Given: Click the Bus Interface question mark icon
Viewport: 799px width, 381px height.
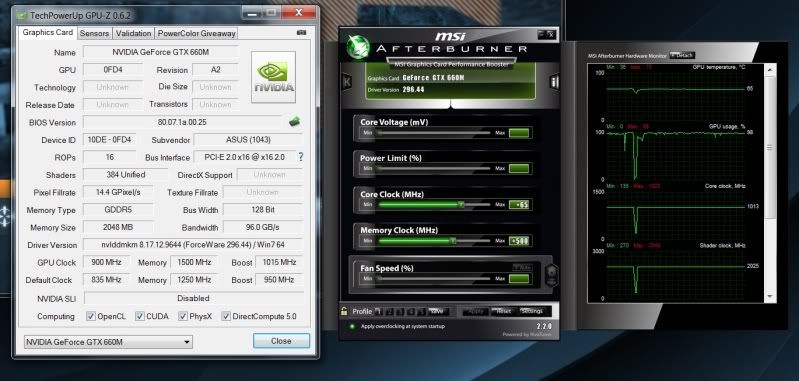Looking at the screenshot, I should point(301,157).
